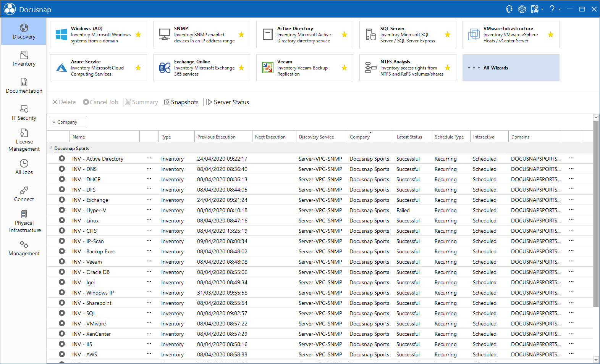600x364 pixels.
Task: Open the ellipsis menu for INV - DNS
Action: [149, 169]
